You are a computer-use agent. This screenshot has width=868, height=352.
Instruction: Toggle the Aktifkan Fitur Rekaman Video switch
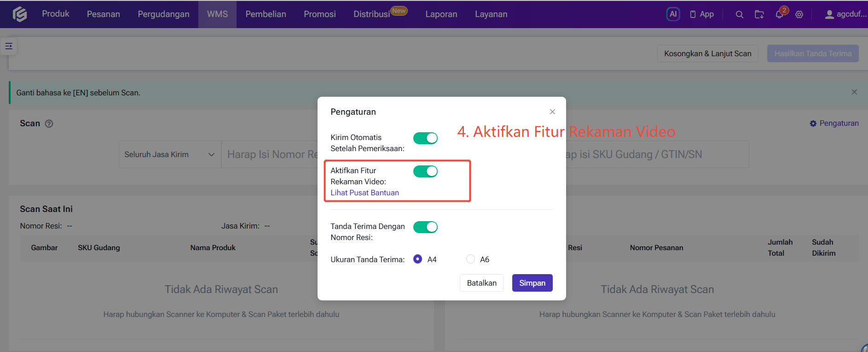coord(425,171)
